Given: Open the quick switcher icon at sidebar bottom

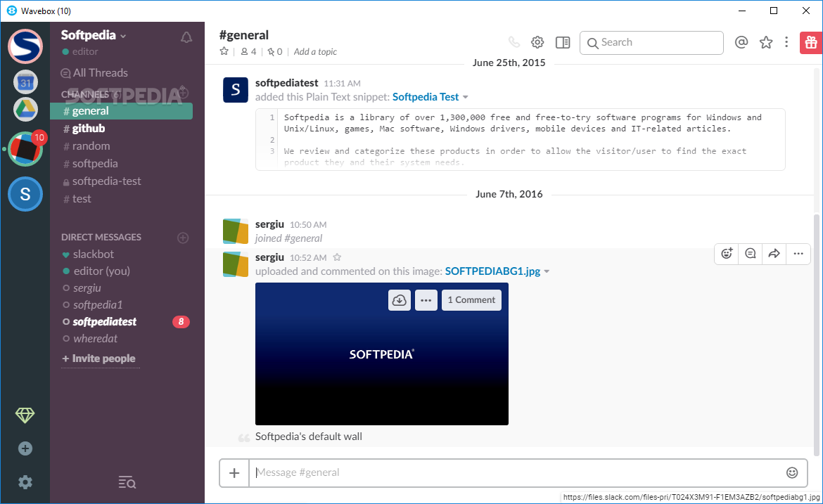Looking at the screenshot, I should pyautogui.click(x=127, y=482).
